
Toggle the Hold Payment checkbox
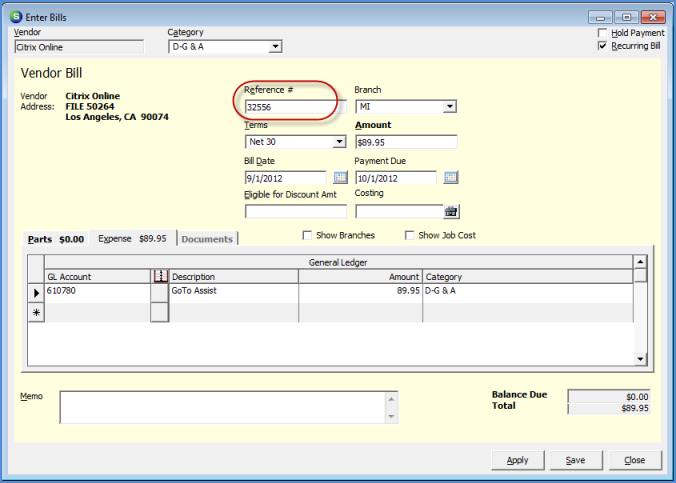[602, 33]
